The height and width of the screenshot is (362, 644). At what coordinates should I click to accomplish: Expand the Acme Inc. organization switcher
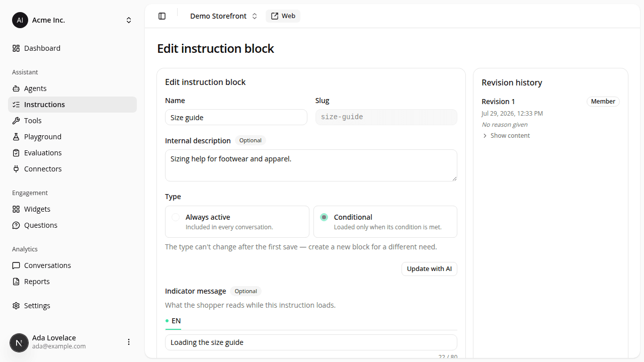pyautogui.click(x=72, y=20)
